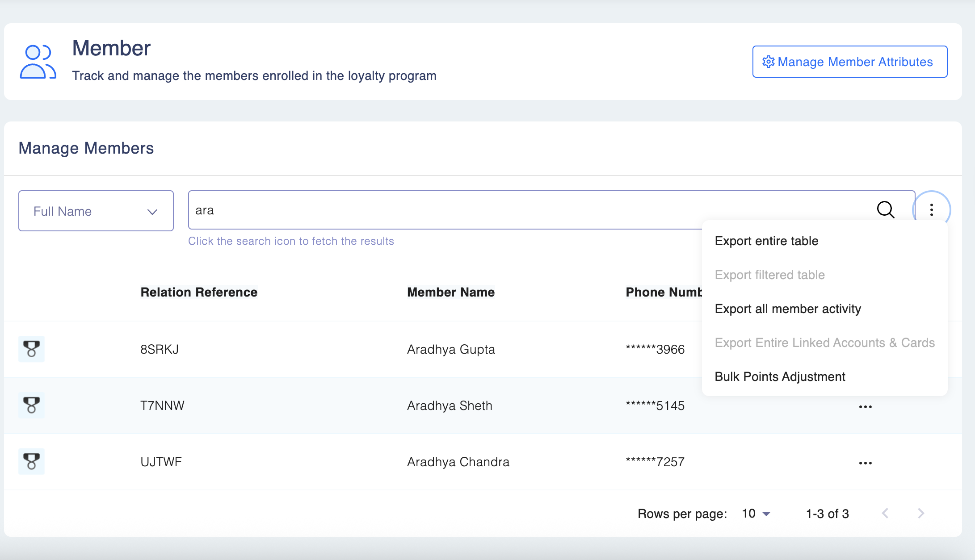This screenshot has width=975, height=560.
Task: Click Export filtered table option
Action: [769, 275]
